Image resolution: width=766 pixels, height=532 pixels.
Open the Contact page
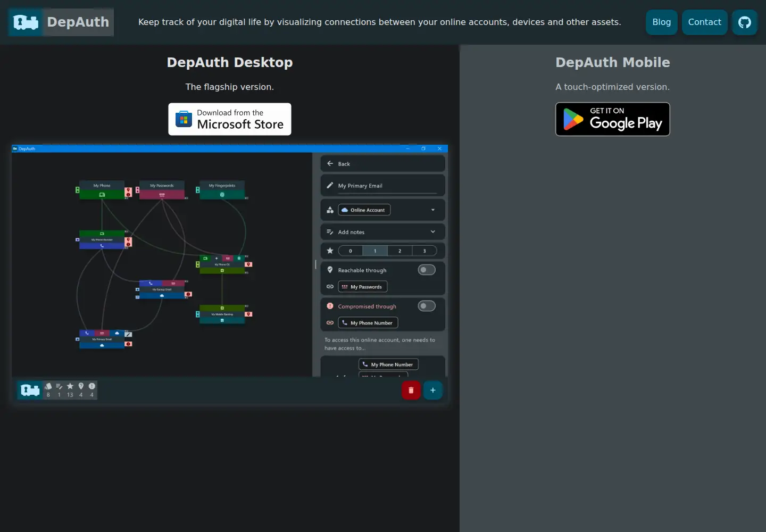[705, 22]
